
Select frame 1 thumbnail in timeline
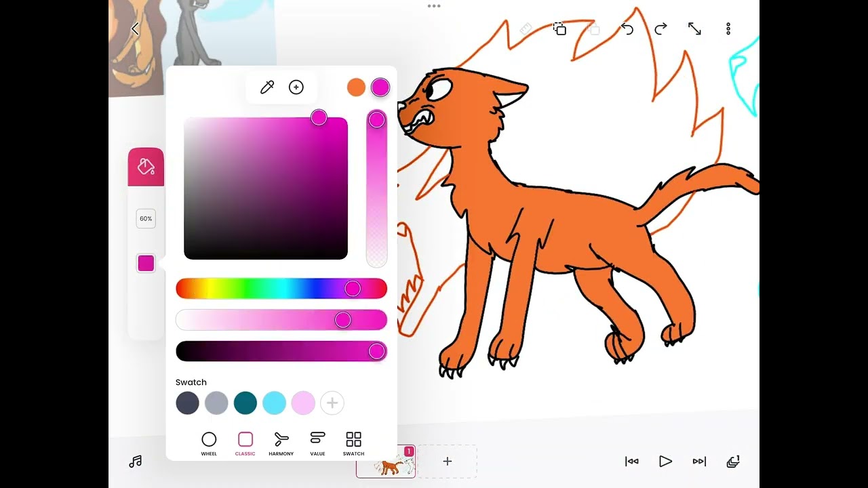coord(386,462)
